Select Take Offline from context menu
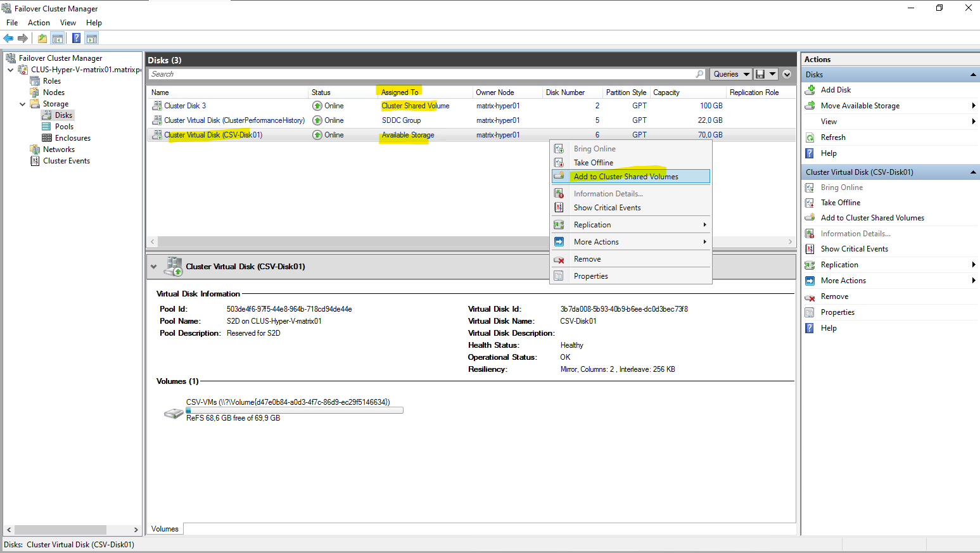The image size is (980, 553). 593,163
